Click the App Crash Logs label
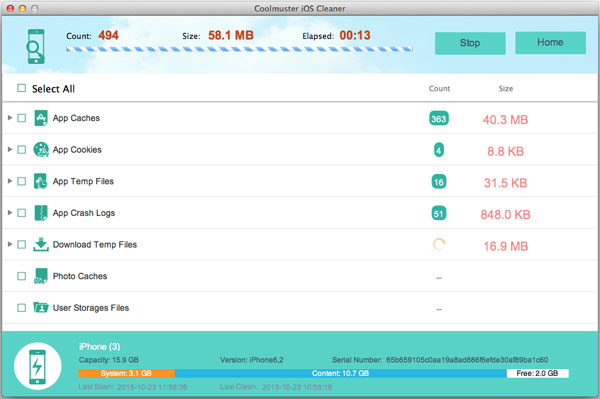Screen dimensions: 600x399 pyautogui.click(x=84, y=213)
